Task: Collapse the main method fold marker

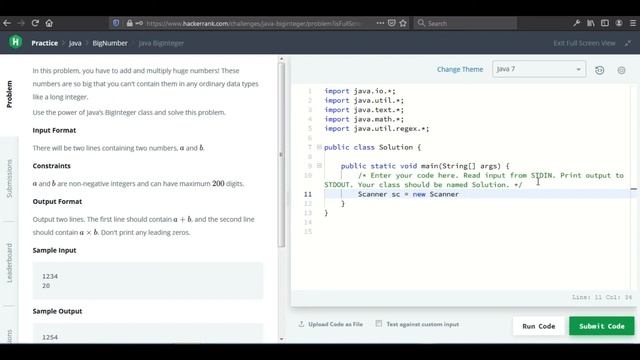Action: [x=319, y=166]
